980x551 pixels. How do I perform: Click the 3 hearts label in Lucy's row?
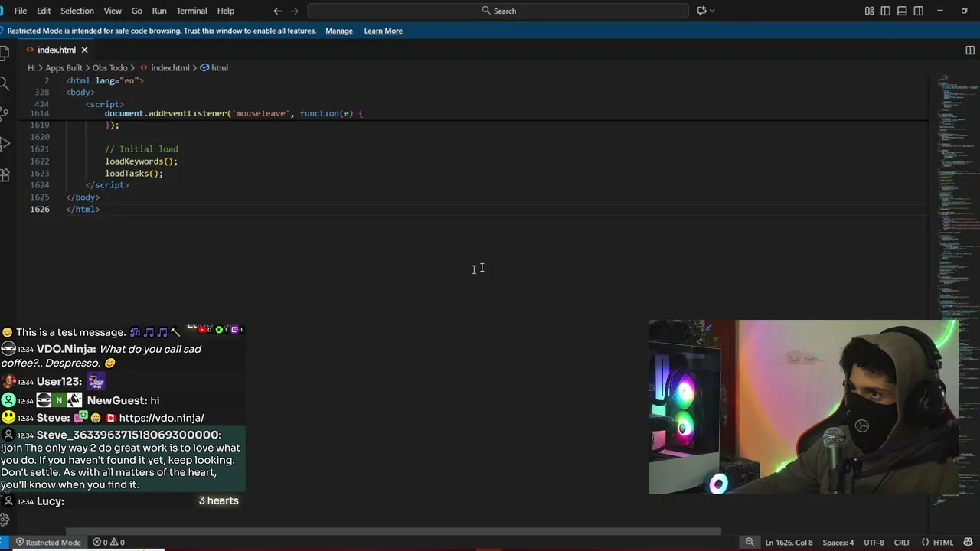coord(218,500)
